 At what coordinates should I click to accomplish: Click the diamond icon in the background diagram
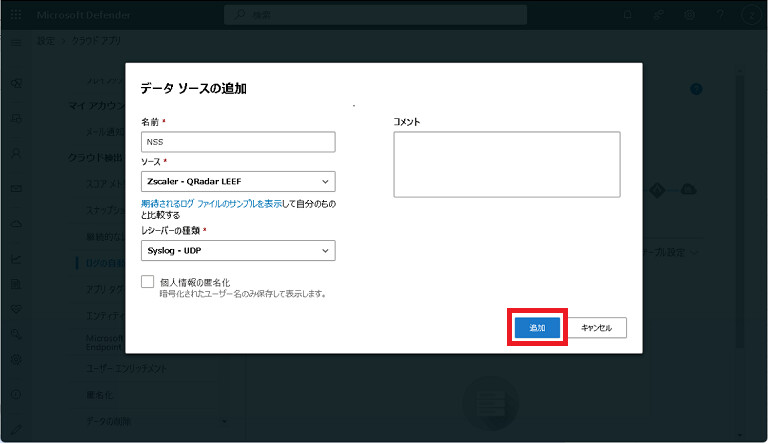[657, 190]
